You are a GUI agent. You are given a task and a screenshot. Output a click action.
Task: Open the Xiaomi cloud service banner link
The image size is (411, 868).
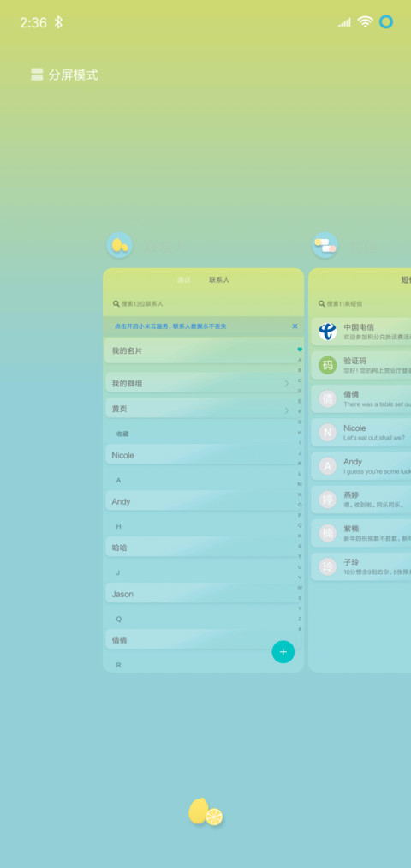click(170, 326)
